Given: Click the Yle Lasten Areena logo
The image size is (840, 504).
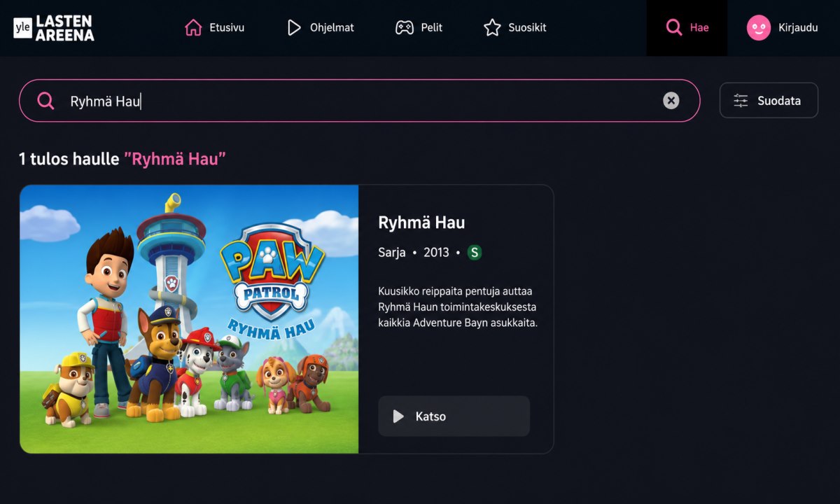Looking at the screenshot, I should click(54, 28).
